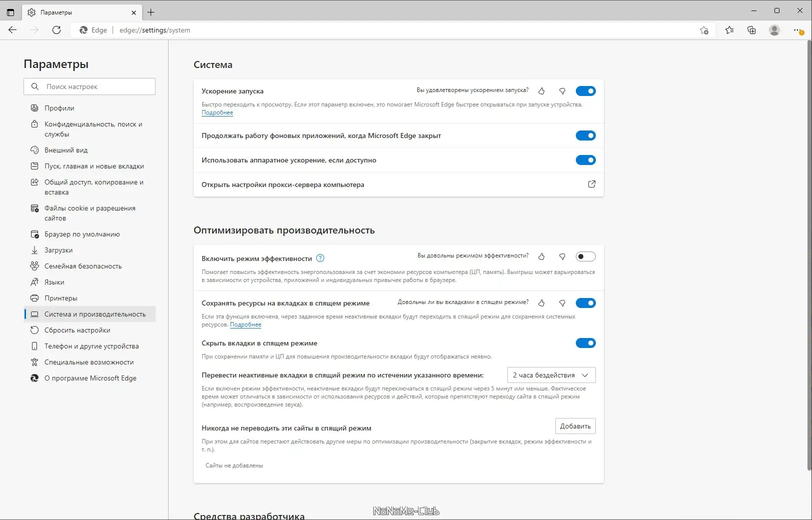Image resolution: width=812 pixels, height=520 pixels.
Task: Open the Collections icon in the toolbar
Action: point(751,30)
